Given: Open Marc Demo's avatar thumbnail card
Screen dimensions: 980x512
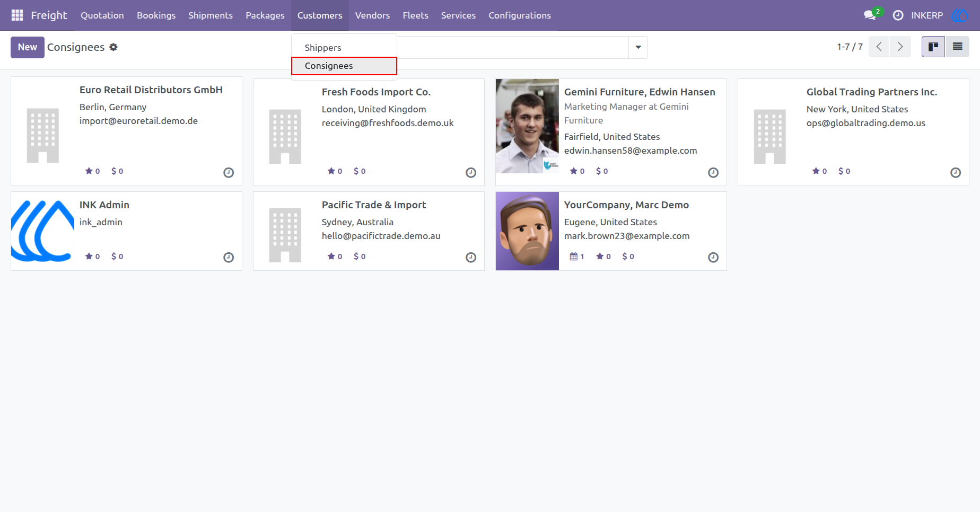Looking at the screenshot, I should (x=527, y=231).
